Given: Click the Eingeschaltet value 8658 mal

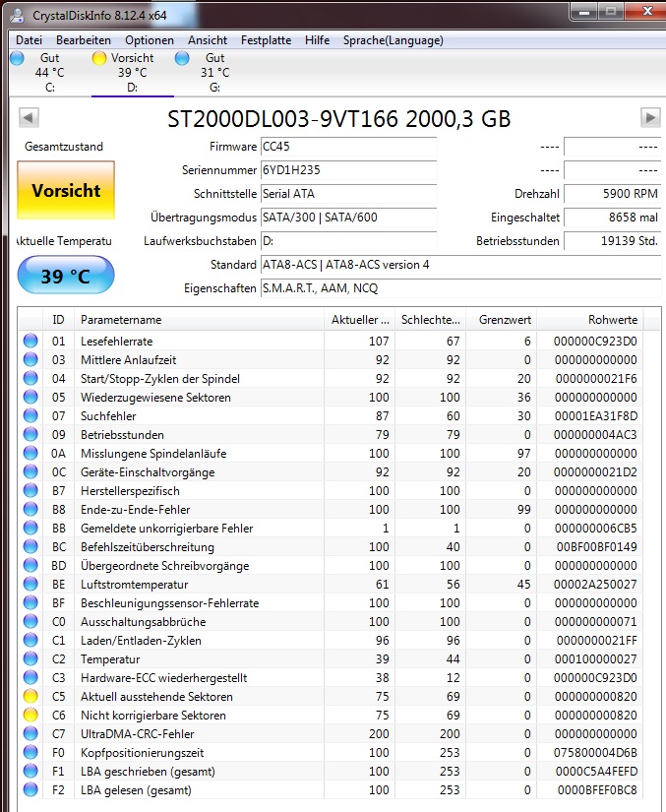Looking at the screenshot, I should pos(612,217).
